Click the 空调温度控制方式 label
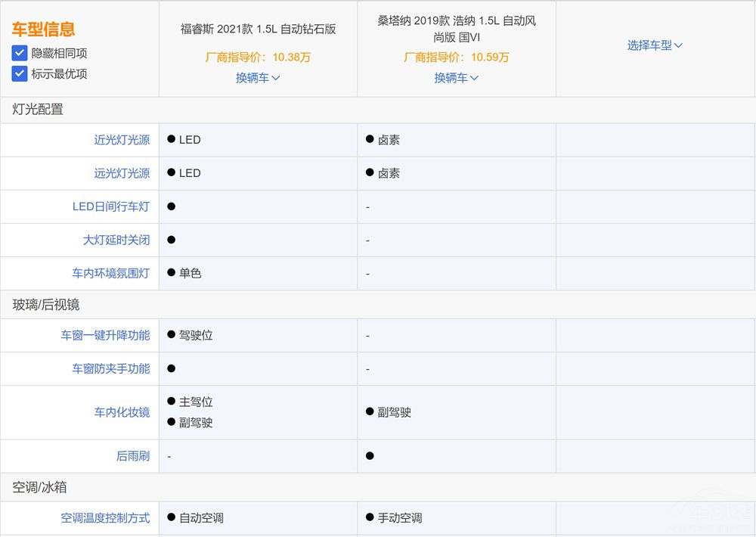This screenshot has width=756, height=537. pos(106,518)
